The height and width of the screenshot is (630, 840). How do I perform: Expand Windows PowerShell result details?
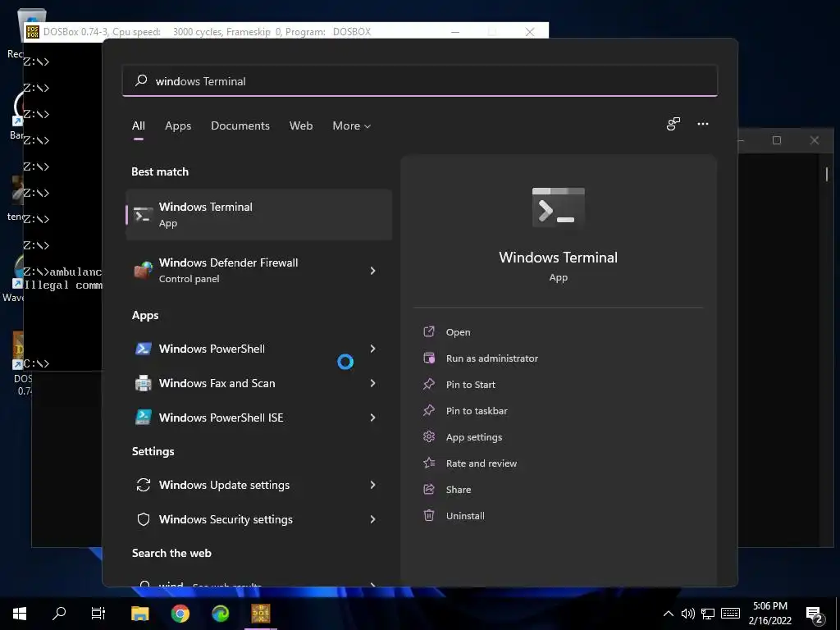coord(373,349)
